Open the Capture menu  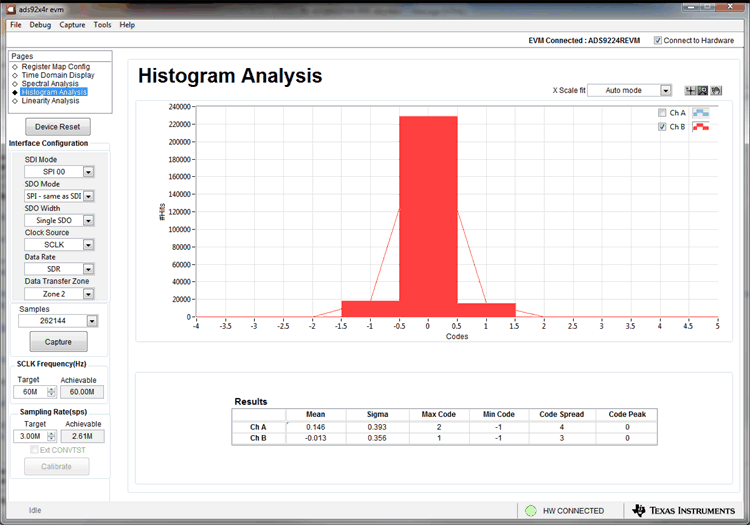[72, 25]
